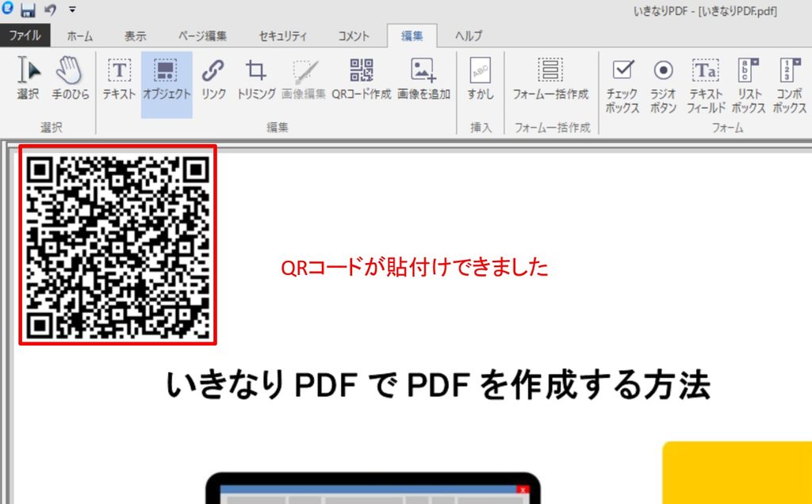
Task: Activate the 手のひら hand tool
Action: pyautogui.click(x=71, y=79)
